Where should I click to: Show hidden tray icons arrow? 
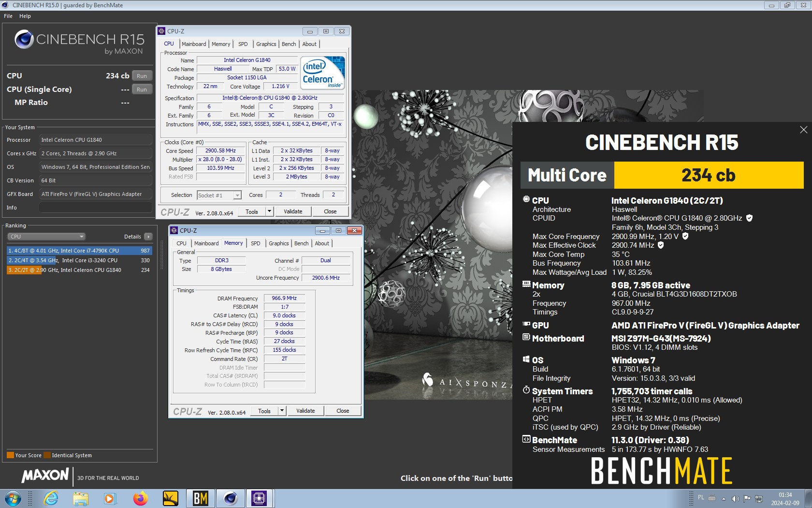click(x=724, y=498)
